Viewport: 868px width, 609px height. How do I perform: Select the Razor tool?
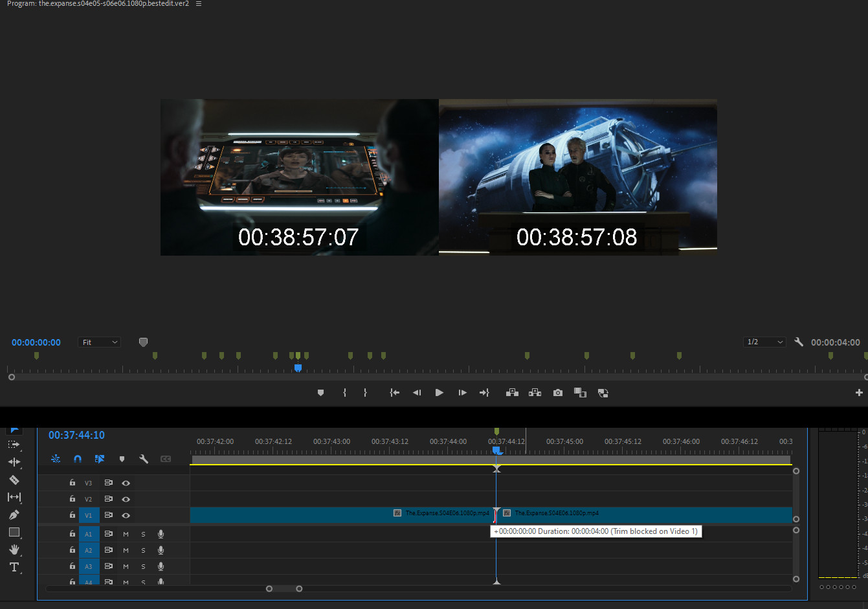(x=14, y=480)
